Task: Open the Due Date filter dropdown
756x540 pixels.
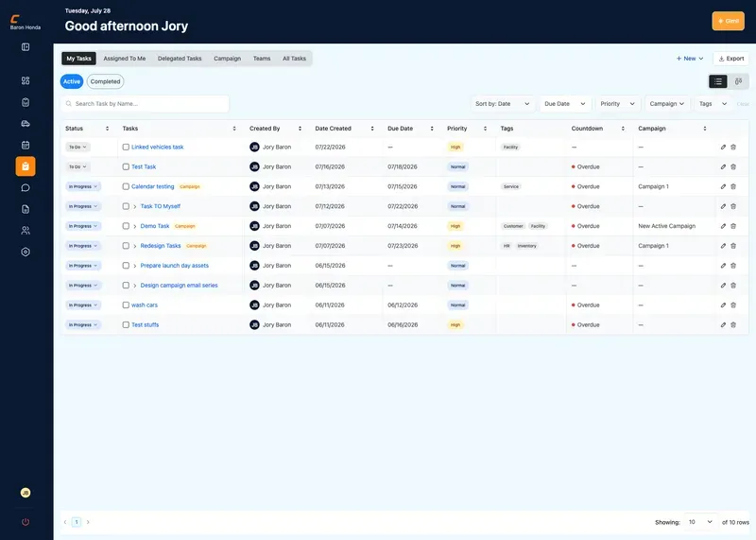Action: click(564, 104)
